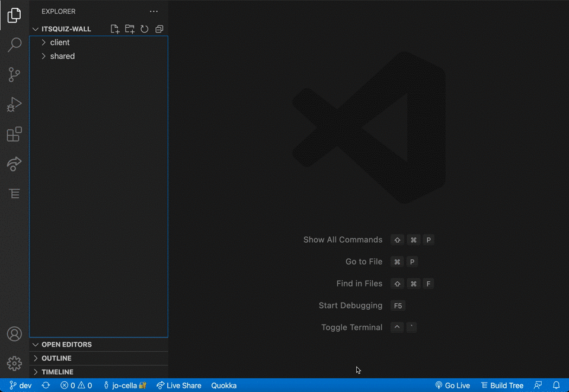
Task: Click the jo-cella status bar item
Action: click(x=125, y=385)
